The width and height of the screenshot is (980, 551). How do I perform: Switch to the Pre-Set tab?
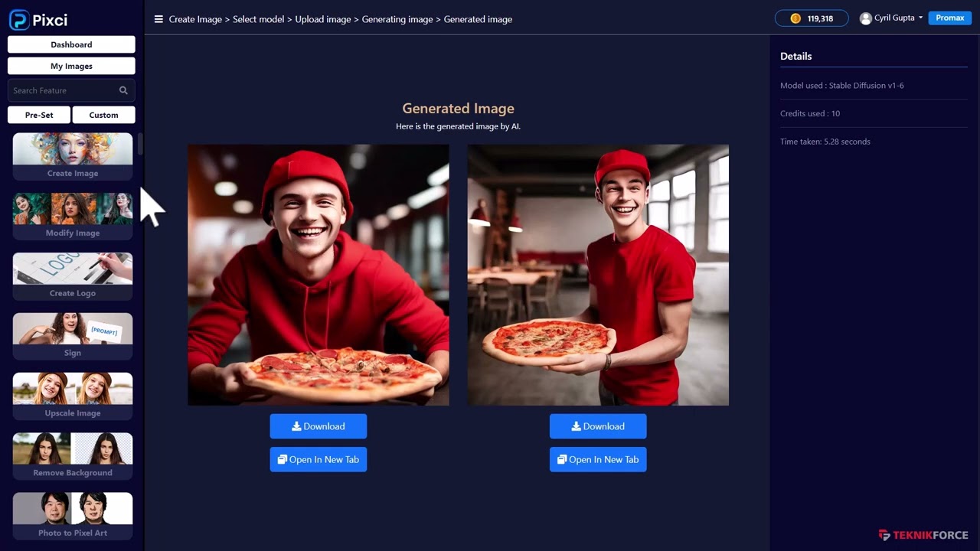39,115
